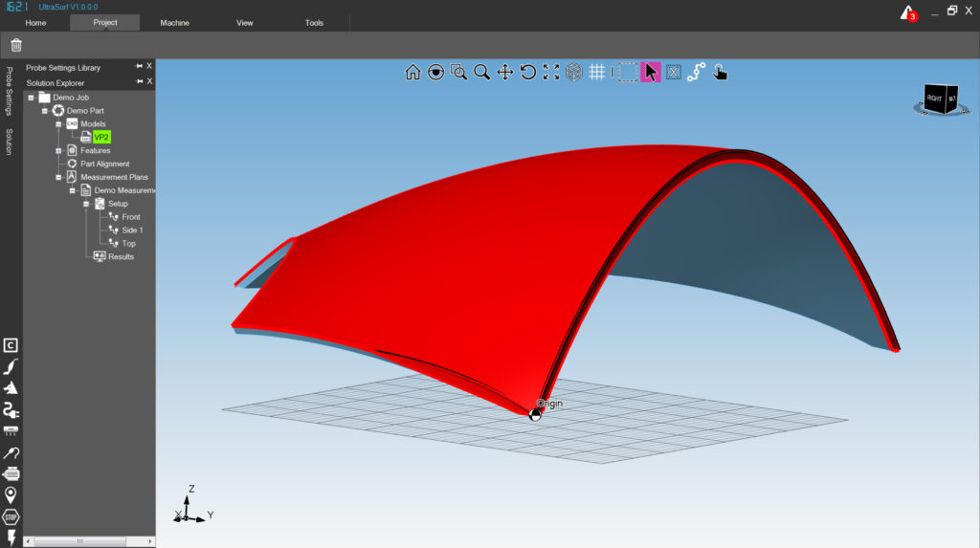The image size is (980, 548).
Task: Open the Machine menu tab
Action: pyautogui.click(x=174, y=23)
